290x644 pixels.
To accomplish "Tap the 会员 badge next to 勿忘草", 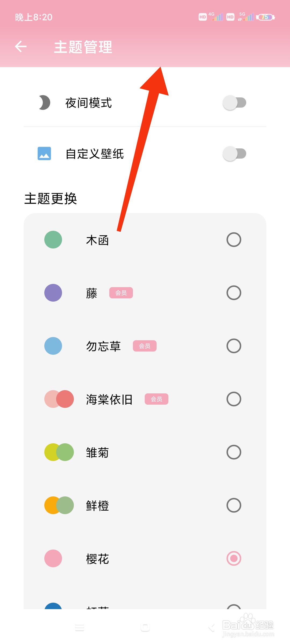I will [145, 346].
